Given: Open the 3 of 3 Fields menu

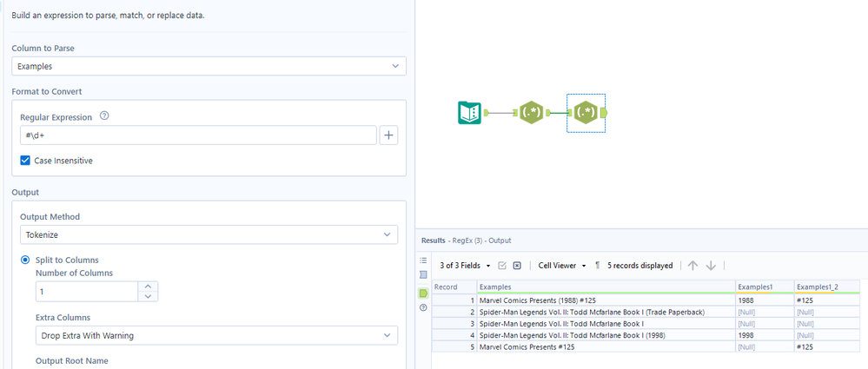Looking at the screenshot, I should (x=465, y=266).
